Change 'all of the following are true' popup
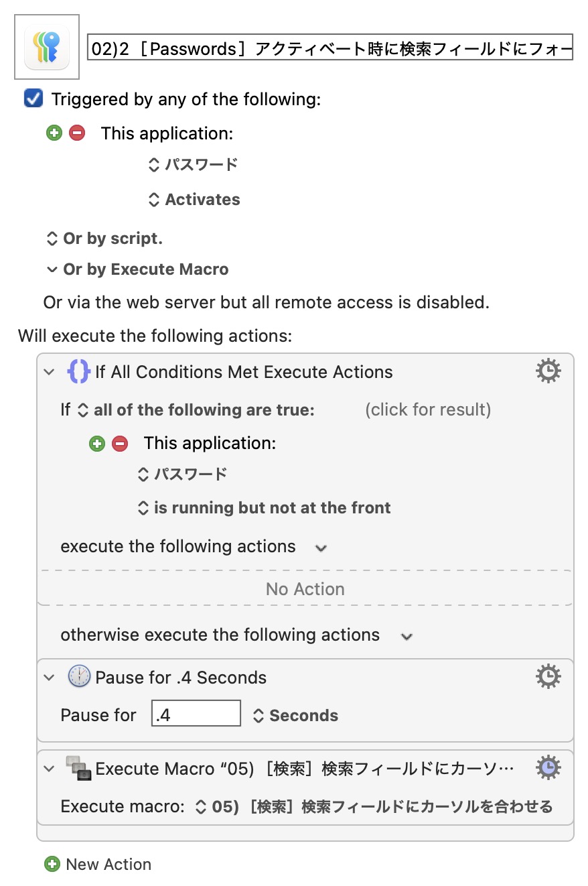Viewport: 588px width, 886px height. point(196,410)
